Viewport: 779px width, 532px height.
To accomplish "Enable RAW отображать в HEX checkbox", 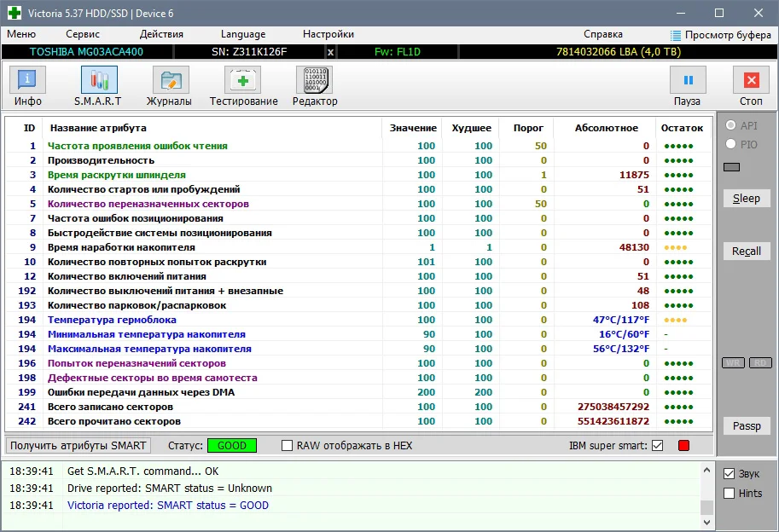I will (x=288, y=446).
